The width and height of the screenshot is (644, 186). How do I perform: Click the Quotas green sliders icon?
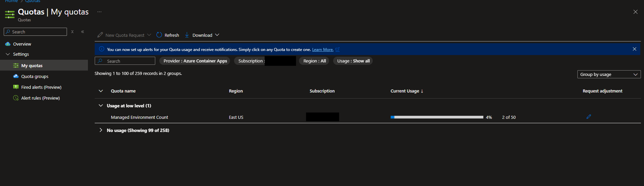[10, 14]
